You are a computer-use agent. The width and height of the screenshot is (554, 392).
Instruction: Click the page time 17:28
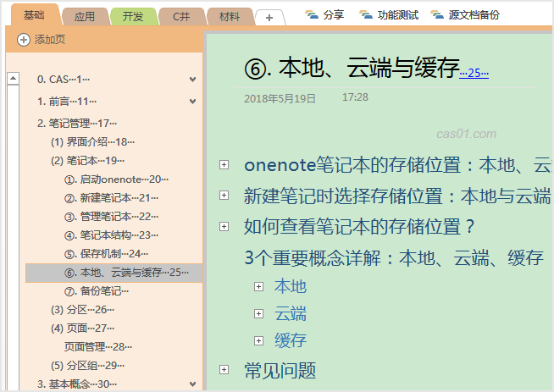click(x=355, y=97)
